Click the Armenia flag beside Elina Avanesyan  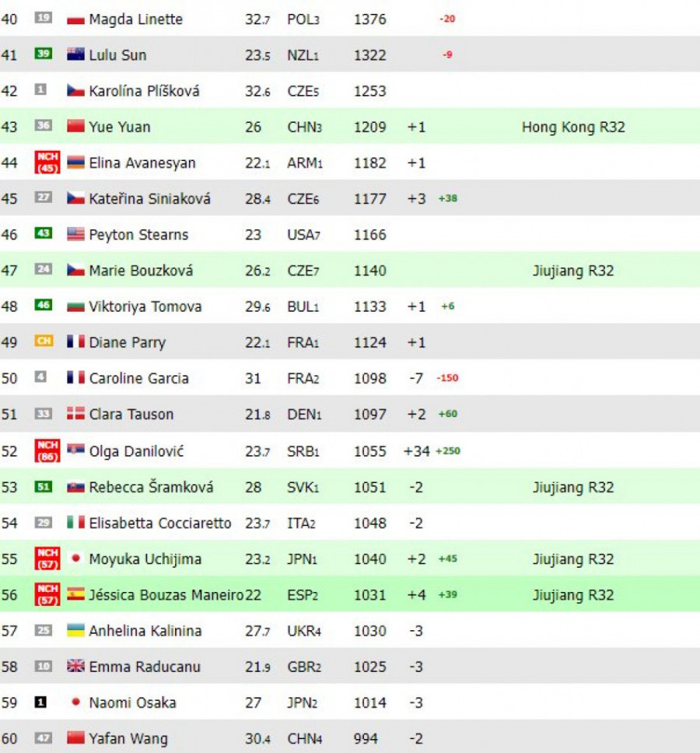[x=75, y=163]
